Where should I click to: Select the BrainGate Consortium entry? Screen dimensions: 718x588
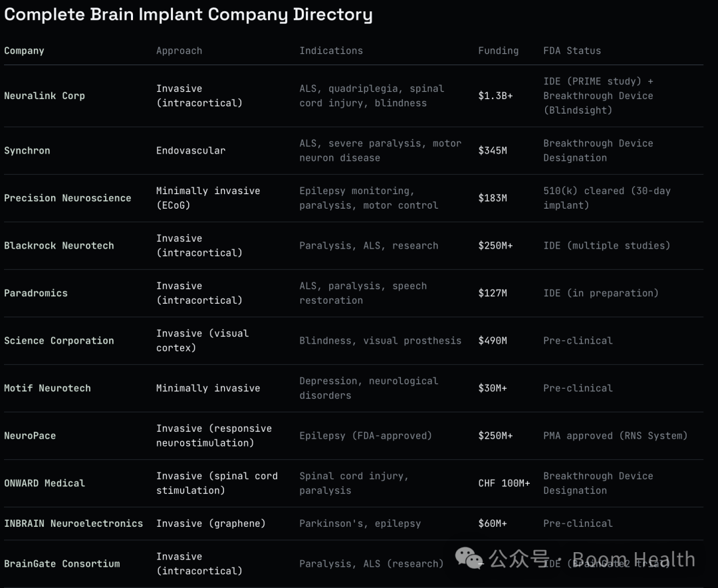62,563
